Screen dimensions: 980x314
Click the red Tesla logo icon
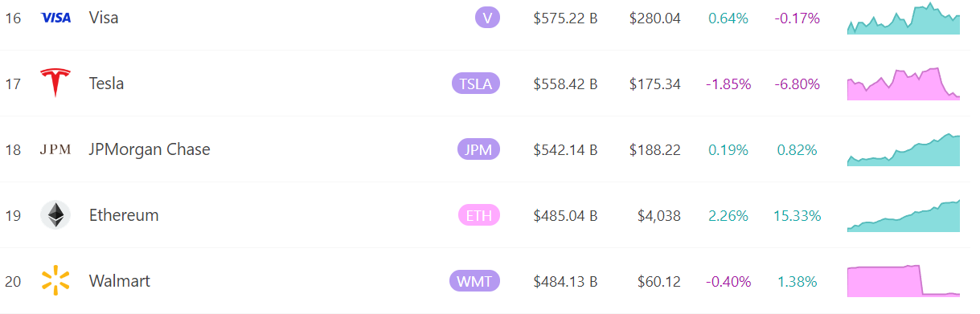pyautogui.click(x=55, y=84)
